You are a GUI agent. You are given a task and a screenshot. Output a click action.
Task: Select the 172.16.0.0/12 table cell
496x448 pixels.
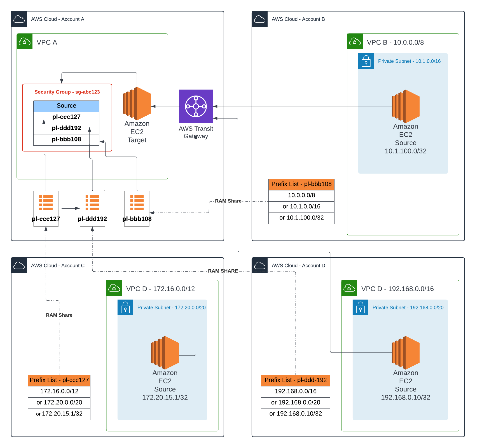59,392
